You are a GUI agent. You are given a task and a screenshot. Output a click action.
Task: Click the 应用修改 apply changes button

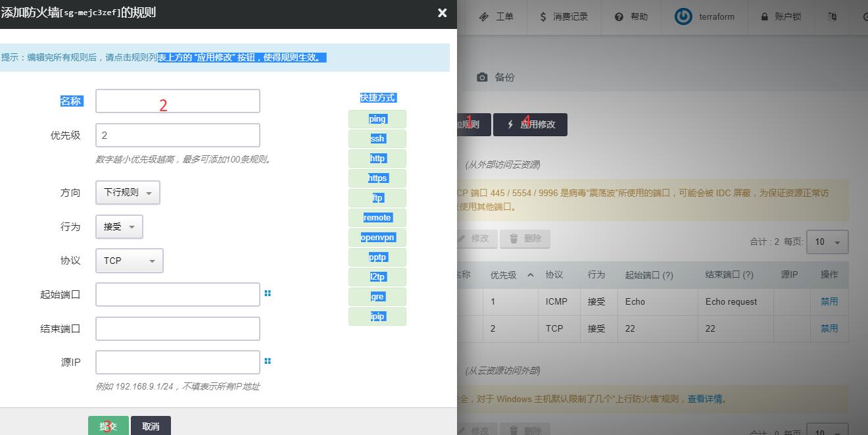[531, 124]
